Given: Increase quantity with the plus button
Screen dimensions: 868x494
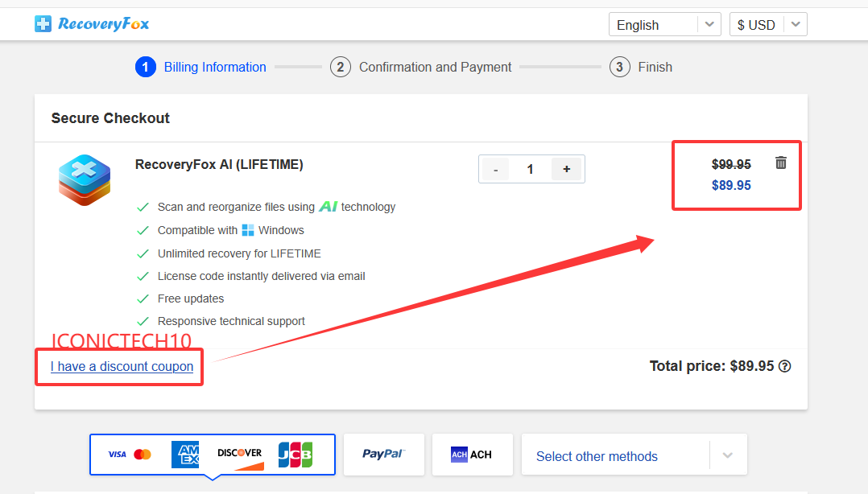Looking at the screenshot, I should pos(566,169).
